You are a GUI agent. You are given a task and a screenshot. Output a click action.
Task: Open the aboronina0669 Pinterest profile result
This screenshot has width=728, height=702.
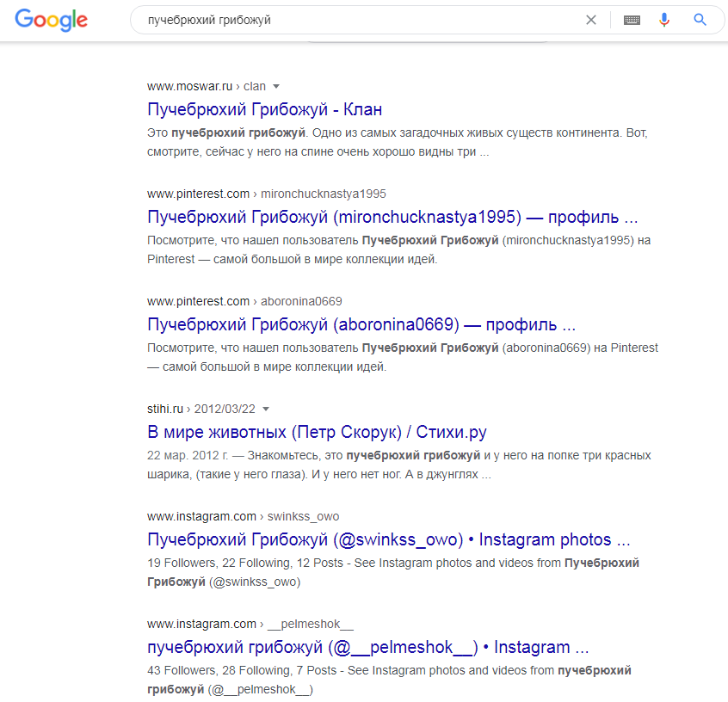point(361,324)
